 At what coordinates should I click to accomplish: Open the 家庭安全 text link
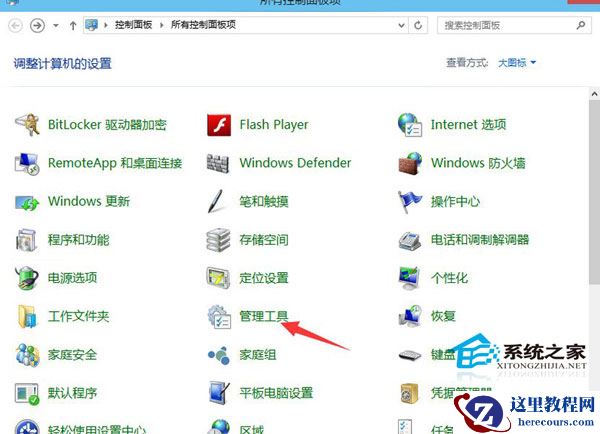[x=72, y=355]
